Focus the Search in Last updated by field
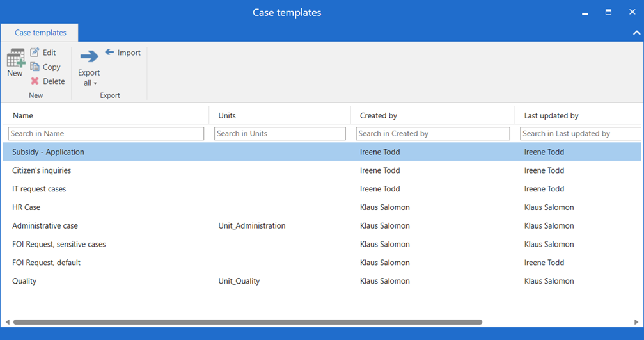The image size is (644, 340). click(x=580, y=134)
